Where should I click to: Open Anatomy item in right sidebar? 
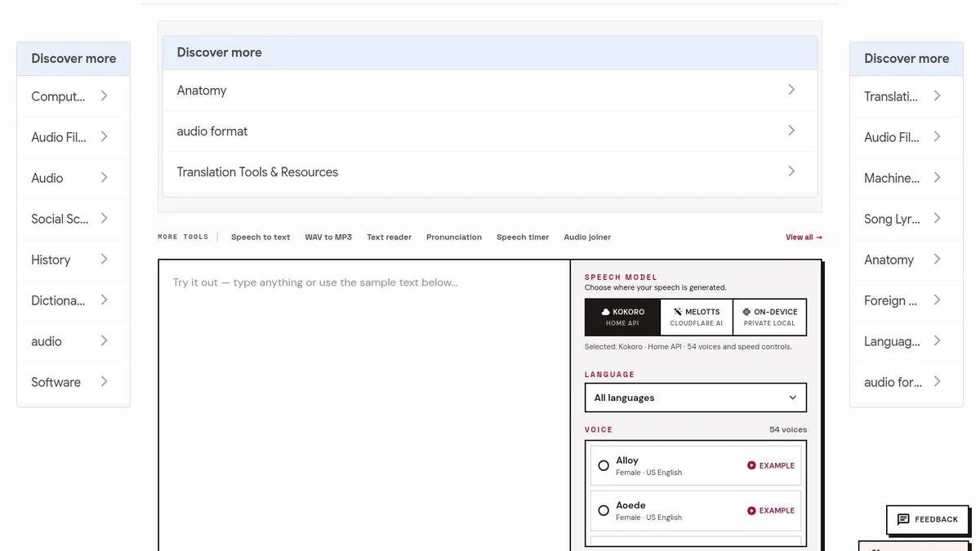pyautogui.click(x=906, y=260)
